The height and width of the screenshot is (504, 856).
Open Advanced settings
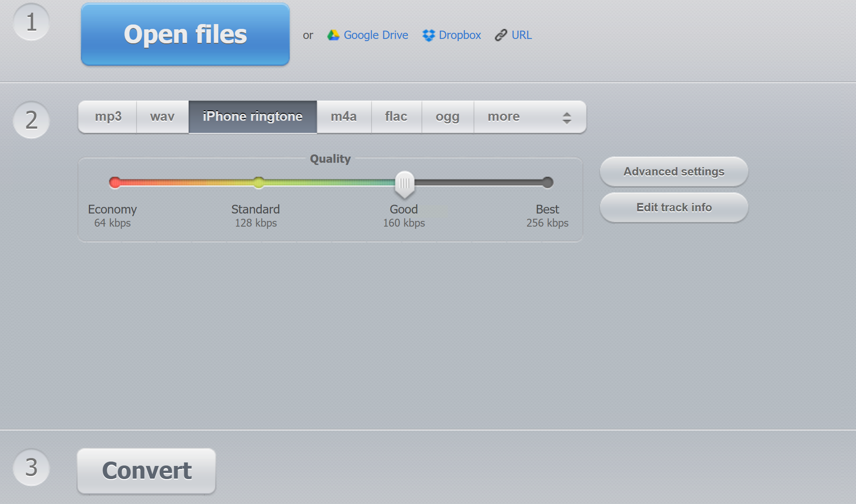(674, 171)
